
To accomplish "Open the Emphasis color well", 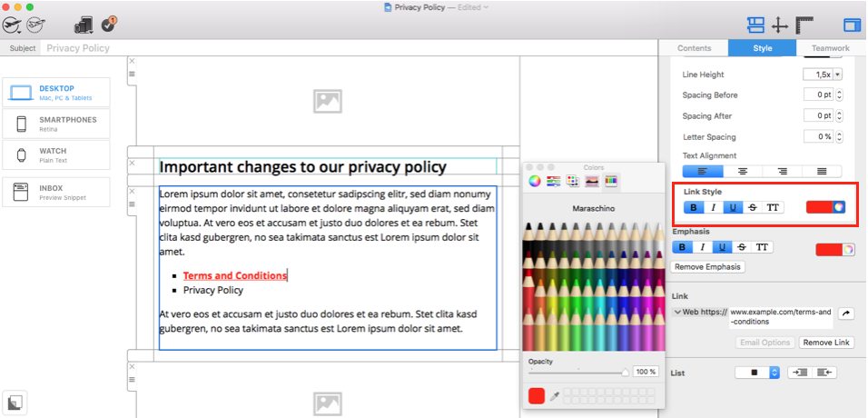I will coord(835,250).
